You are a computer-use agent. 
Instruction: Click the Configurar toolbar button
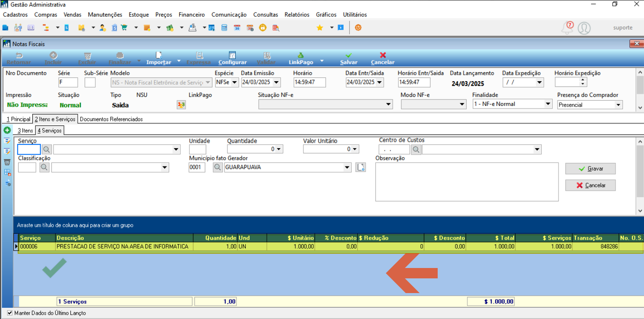click(233, 58)
